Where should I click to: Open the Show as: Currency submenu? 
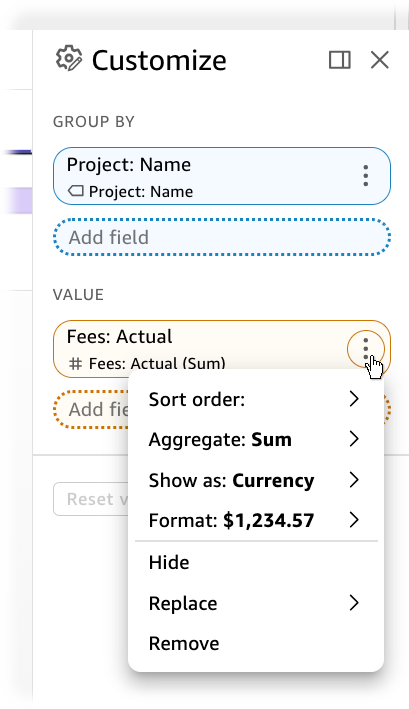256,480
